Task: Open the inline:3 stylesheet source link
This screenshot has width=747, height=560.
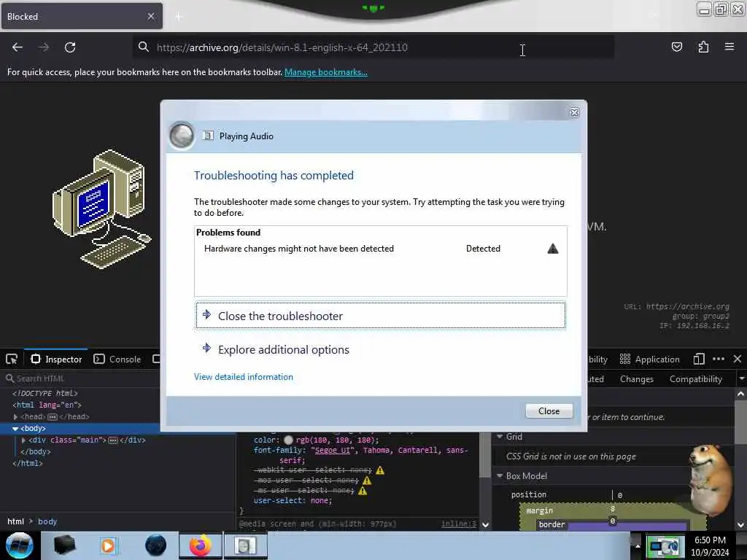Action: tap(458, 524)
